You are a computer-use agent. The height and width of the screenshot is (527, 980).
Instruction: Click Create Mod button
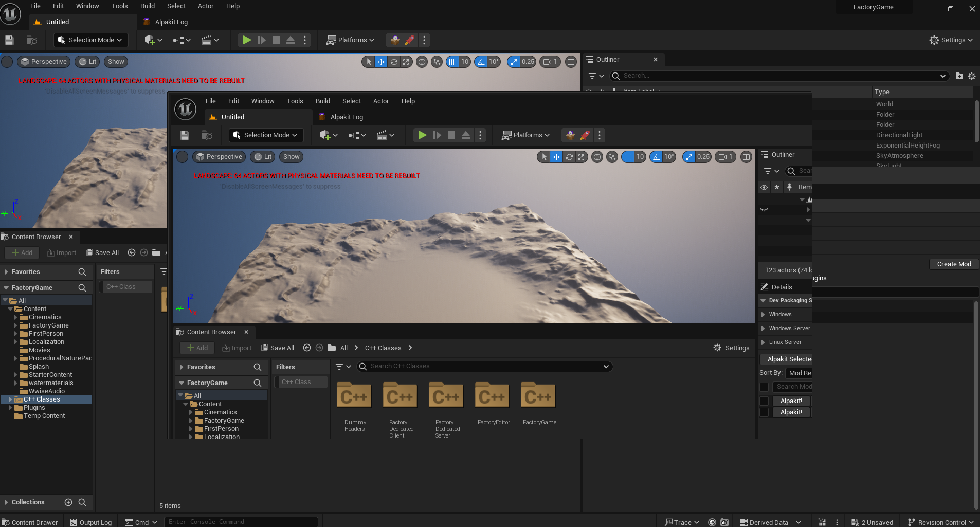click(954, 264)
